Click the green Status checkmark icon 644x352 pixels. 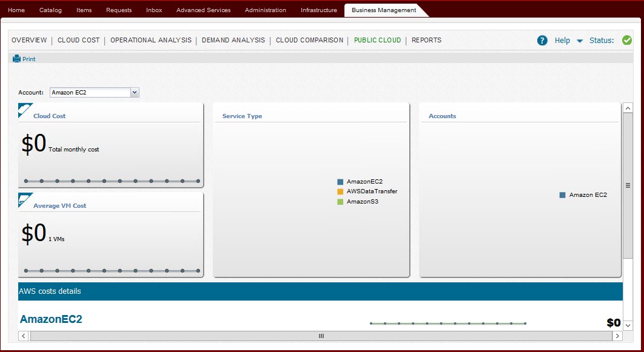[x=627, y=41]
